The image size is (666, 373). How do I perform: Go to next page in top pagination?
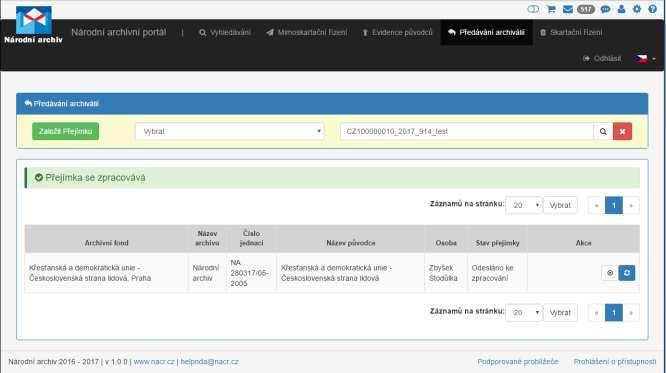click(x=631, y=205)
